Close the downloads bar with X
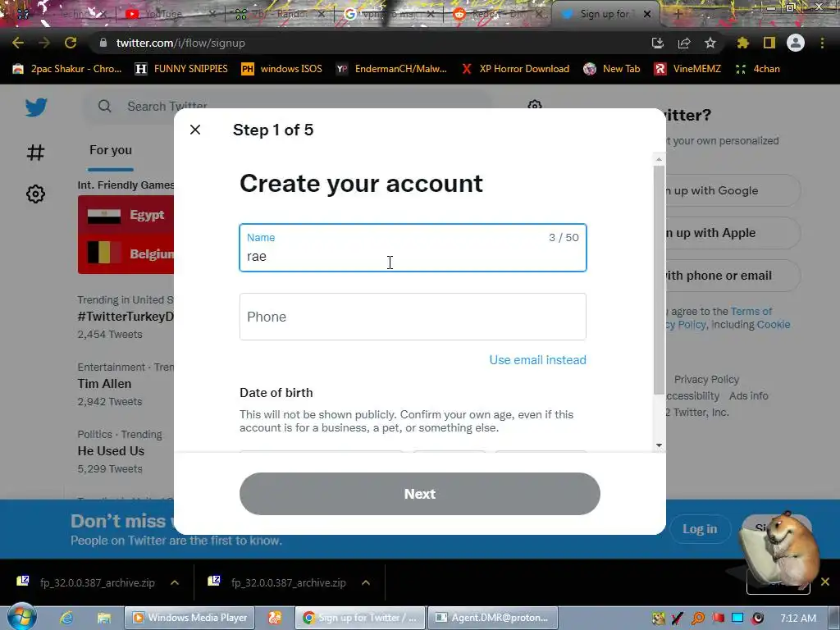 coord(825,582)
